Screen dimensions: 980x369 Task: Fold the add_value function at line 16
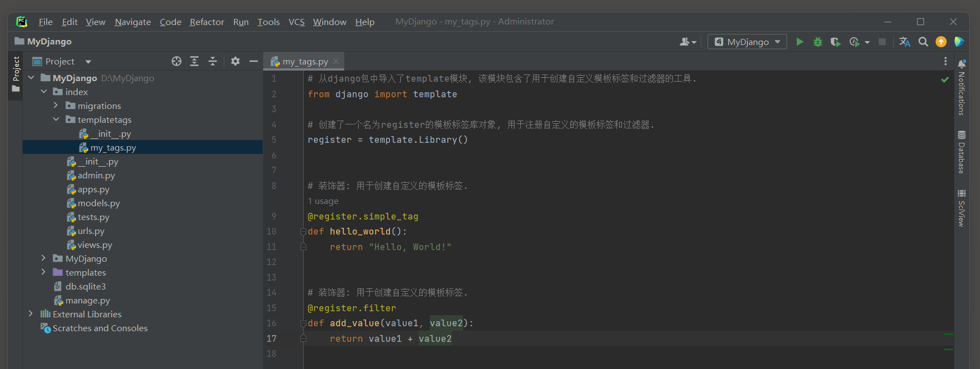pyautogui.click(x=303, y=323)
